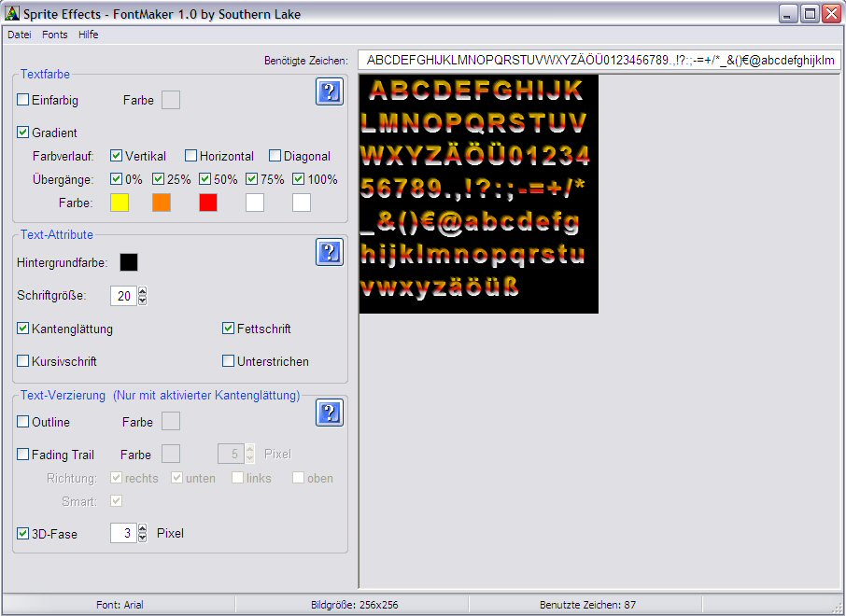Toggle the oben direction checkbox
This screenshot has width=846, height=616.
tap(299, 478)
